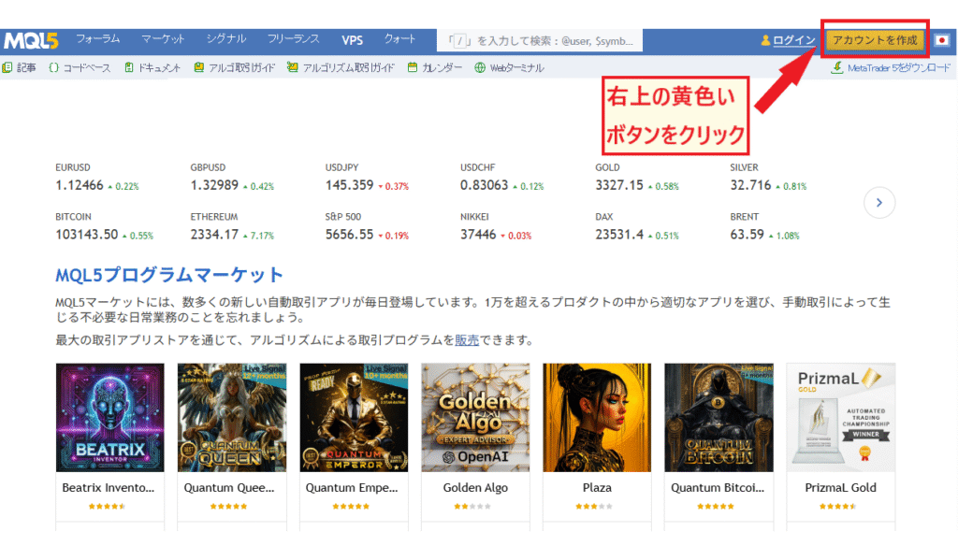
Task: Open the Beatrix Inventor product thumbnail
Action: 110,418
